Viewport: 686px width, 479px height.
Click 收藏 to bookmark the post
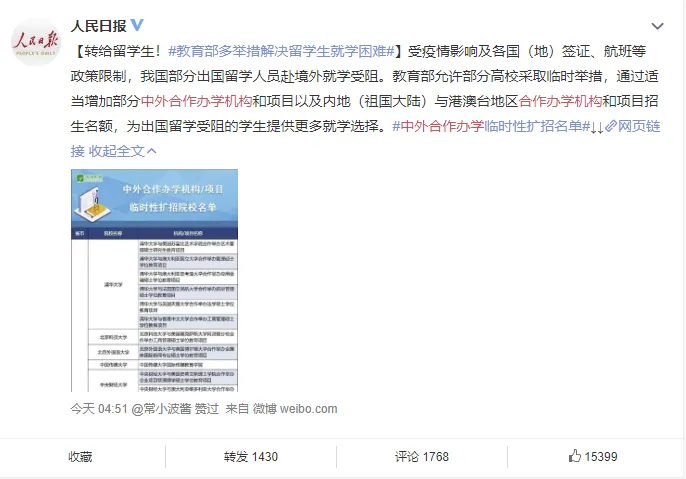[x=80, y=457]
